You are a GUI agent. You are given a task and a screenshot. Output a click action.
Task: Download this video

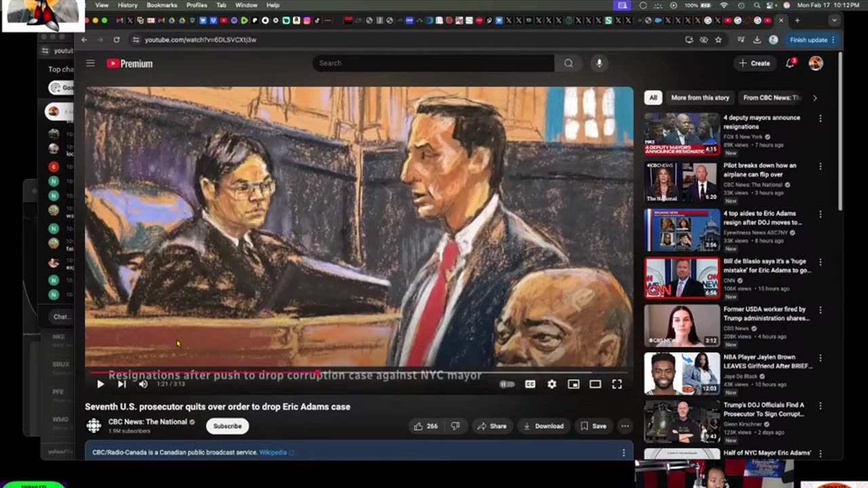click(543, 426)
